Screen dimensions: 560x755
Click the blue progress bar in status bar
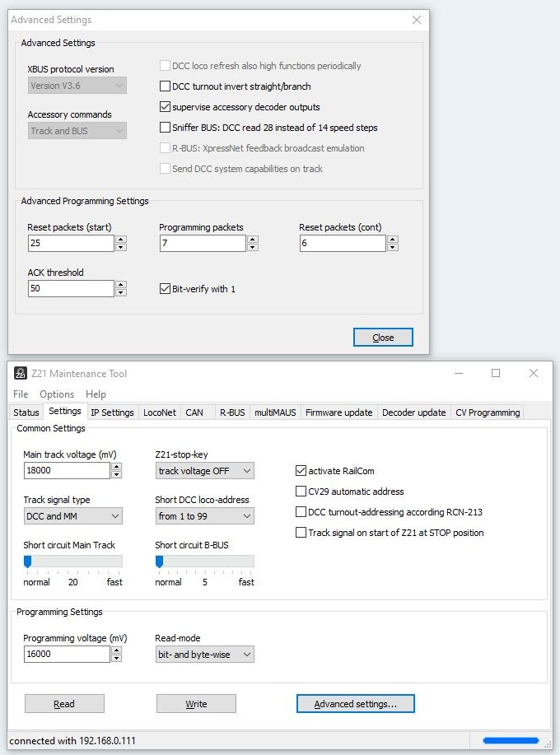point(511,740)
